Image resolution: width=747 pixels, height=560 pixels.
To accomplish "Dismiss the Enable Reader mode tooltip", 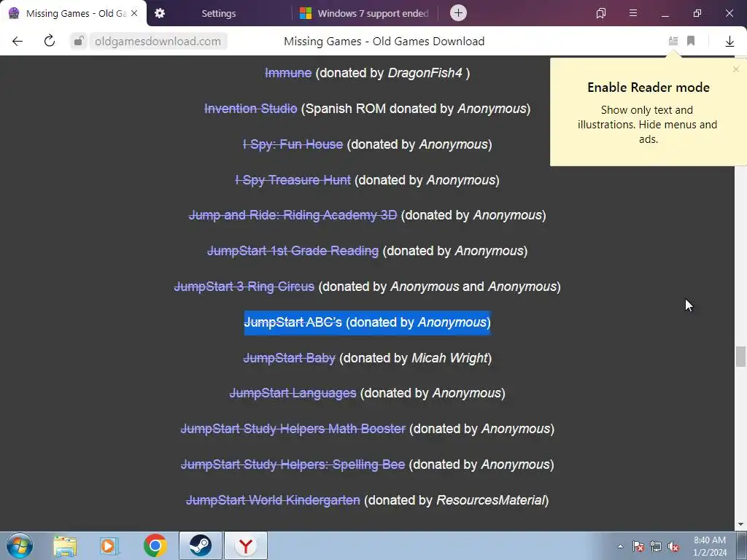I will [x=736, y=69].
